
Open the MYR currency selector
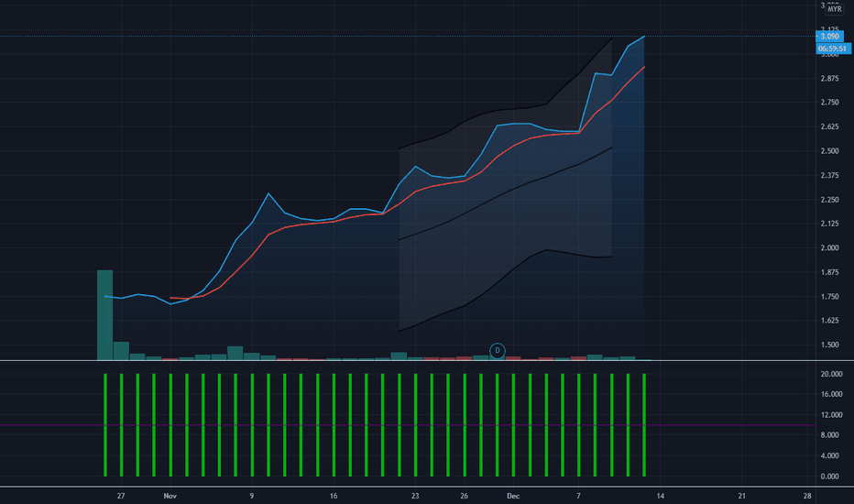click(834, 9)
